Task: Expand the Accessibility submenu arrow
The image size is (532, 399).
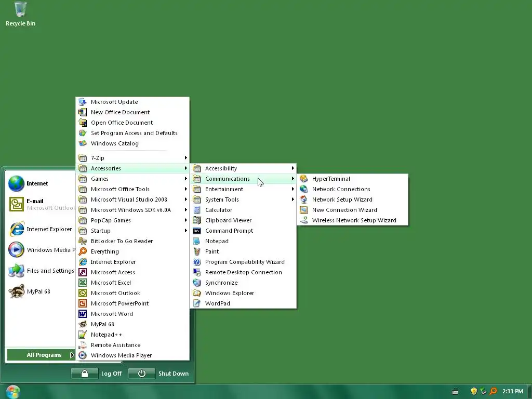Action: coord(293,168)
